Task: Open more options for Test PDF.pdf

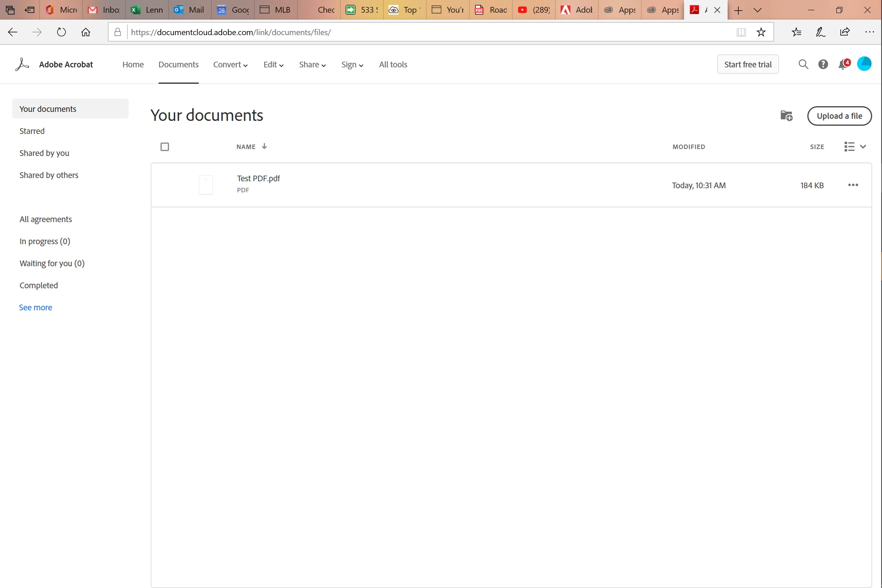Action: click(x=853, y=185)
